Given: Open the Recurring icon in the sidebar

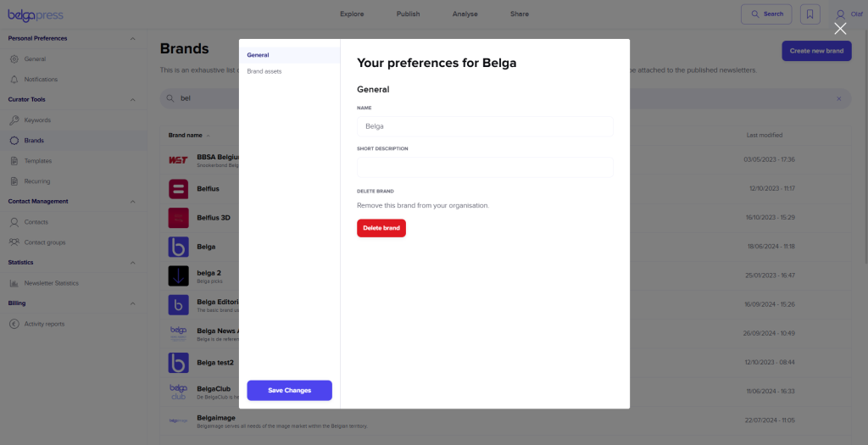Looking at the screenshot, I should [14, 181].
